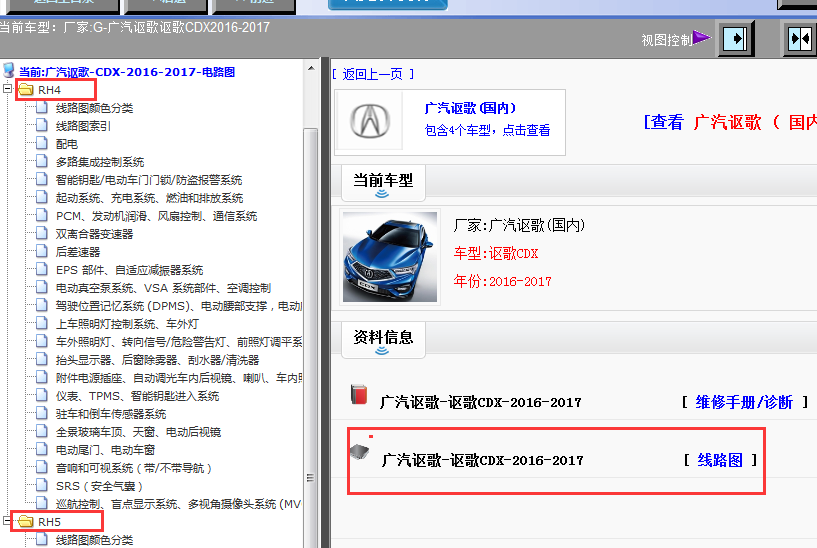Click the document icon beside 多路集成控制系统
Image resolution: width=817 pixels, height=548 pixels.
point(42,161)
